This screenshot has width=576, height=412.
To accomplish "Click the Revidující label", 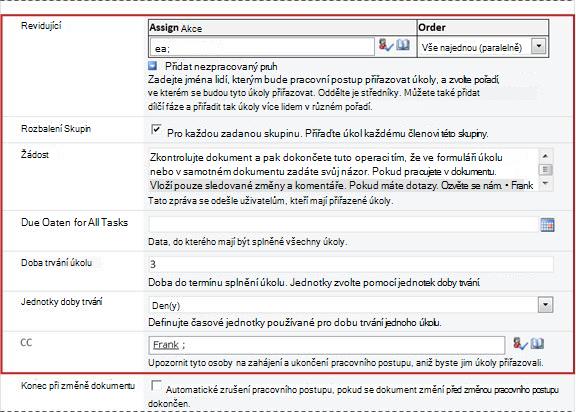I will tap(41, 26).
